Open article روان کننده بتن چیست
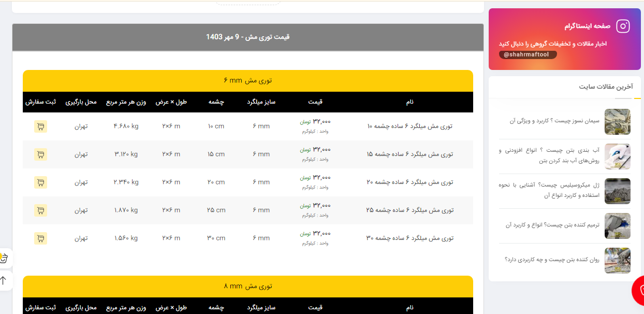This screenshot has width=644, height=314. click(x=551, y=260)
